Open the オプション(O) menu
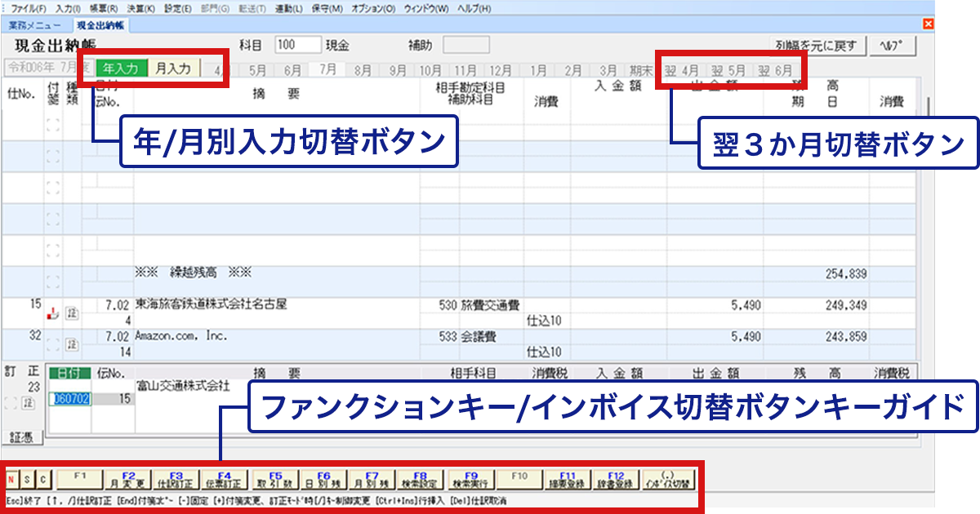980x514 pixels. point(373,8)
